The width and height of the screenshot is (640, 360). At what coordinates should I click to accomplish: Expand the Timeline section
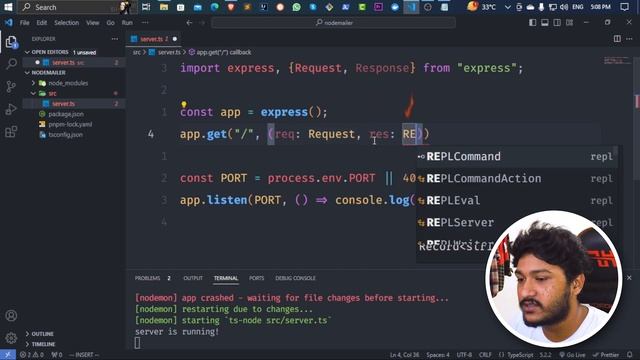click(75, 344)
